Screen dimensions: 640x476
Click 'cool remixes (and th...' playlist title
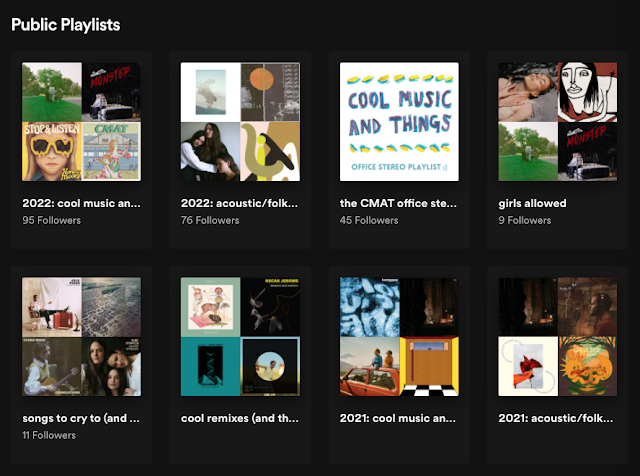click(240, 418)
